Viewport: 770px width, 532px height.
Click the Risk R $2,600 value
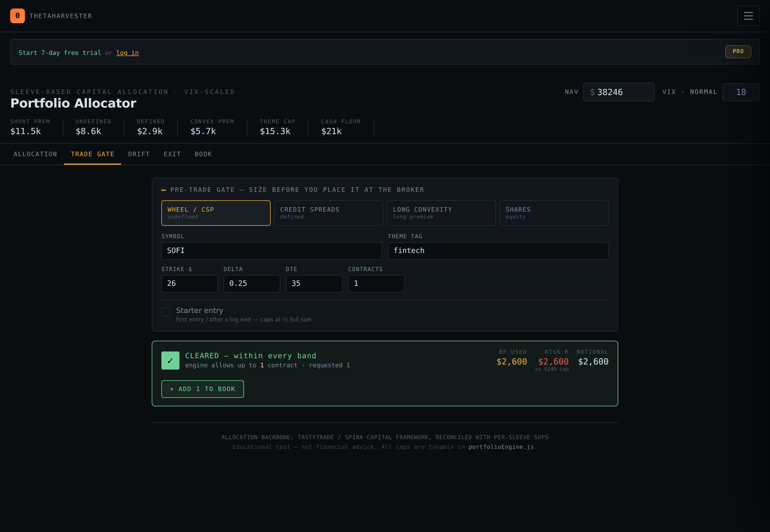pyautogui.click(x=553, y=362)
